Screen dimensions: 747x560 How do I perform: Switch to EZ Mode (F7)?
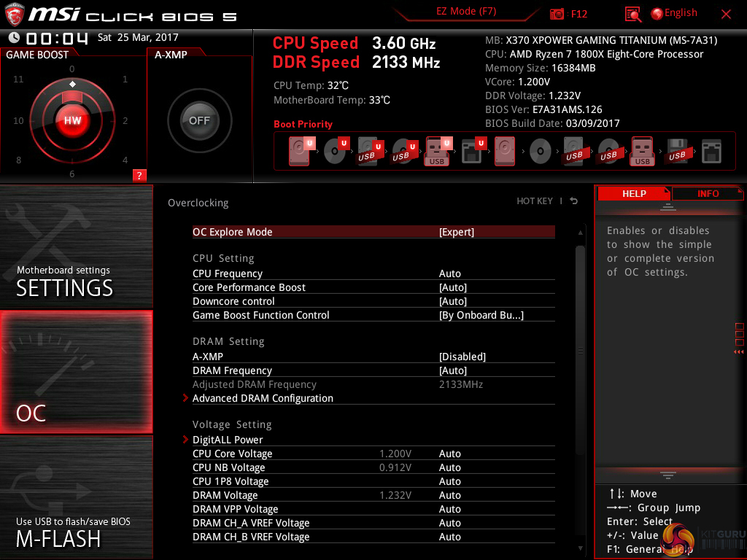466,12
